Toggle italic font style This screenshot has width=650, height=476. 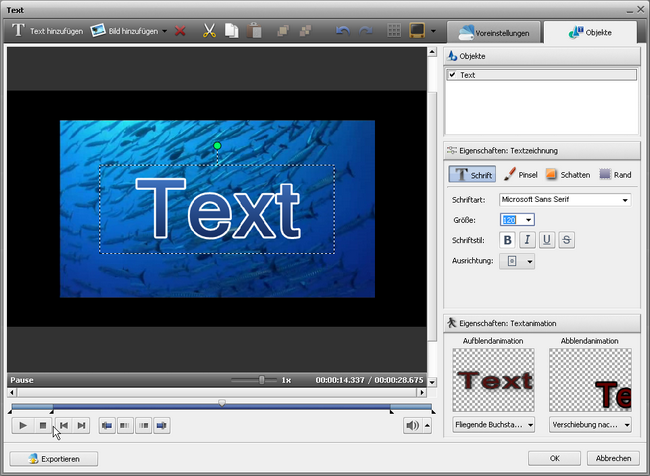pyautogui.click(x=527, y=240)
